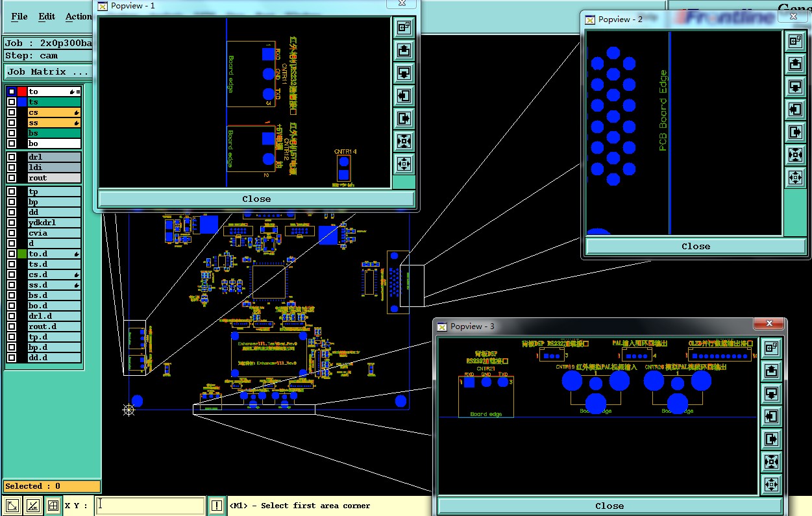Image resolution: width=812 pixels, height=516 pixels.
Task: Pan right in Popview 1
Action: (404, 118)
